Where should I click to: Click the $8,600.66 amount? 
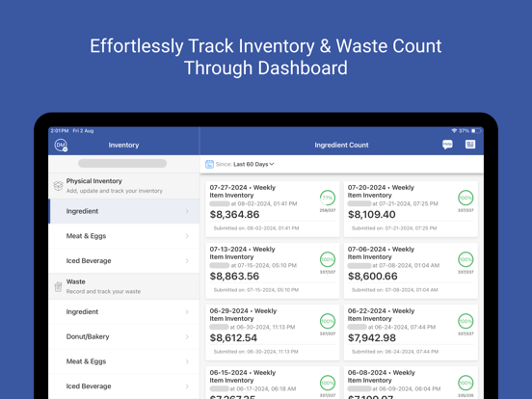click(373, 277)
